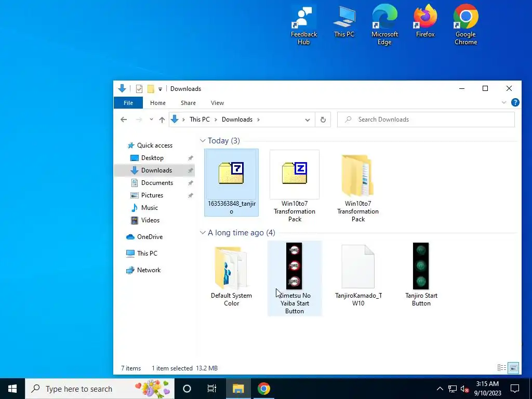Expand the ribbon with the chevron
This screenshot has width=532, height=399.
504,102
